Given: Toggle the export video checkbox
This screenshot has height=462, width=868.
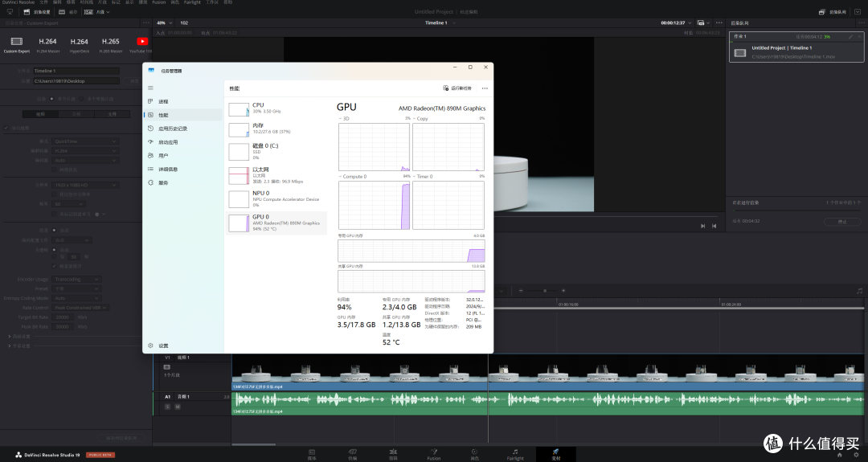Looking at the screenshot, I should [x=6, y=128].
